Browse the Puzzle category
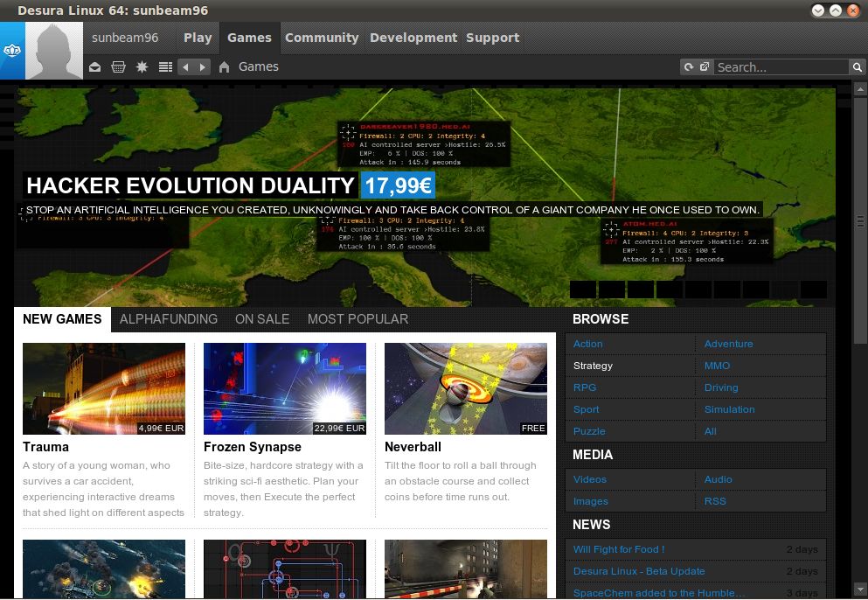Viewport: 868px width, 600px height. pyautogui.click(x=589, y=431)
